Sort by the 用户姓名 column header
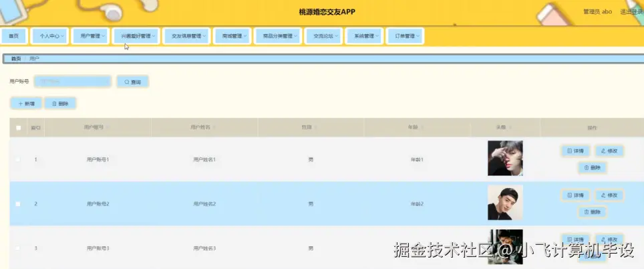Screen dimensions: 644x269 [204, 128]
